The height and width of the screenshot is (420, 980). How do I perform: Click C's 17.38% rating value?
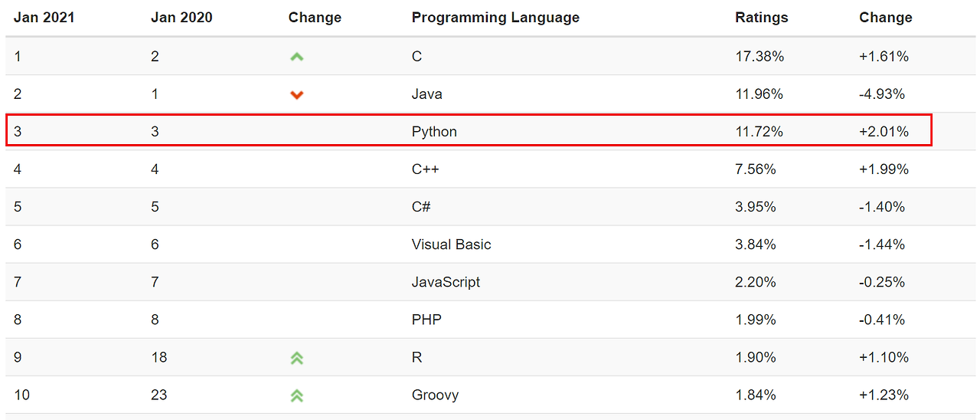point(759,57)
